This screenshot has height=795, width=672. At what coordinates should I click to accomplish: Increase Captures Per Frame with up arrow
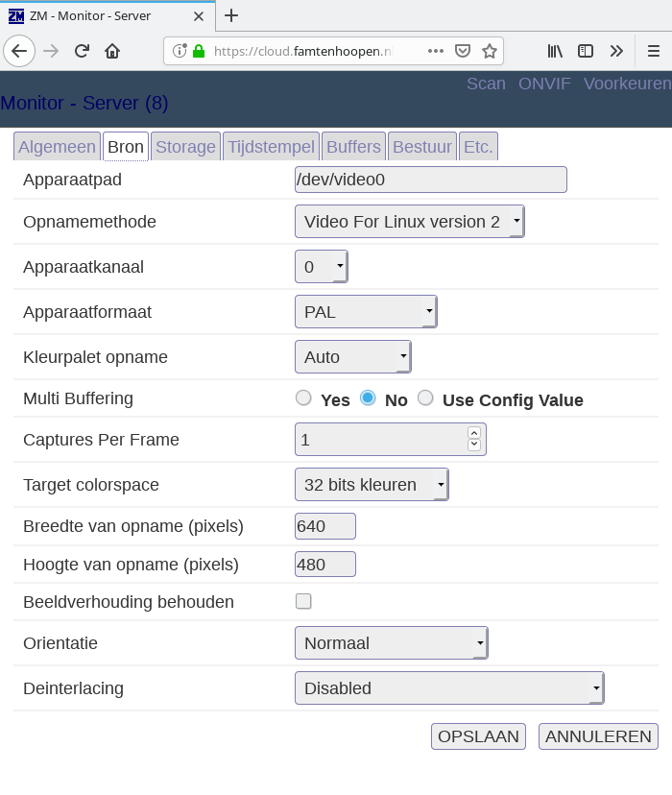coord(473,433)
